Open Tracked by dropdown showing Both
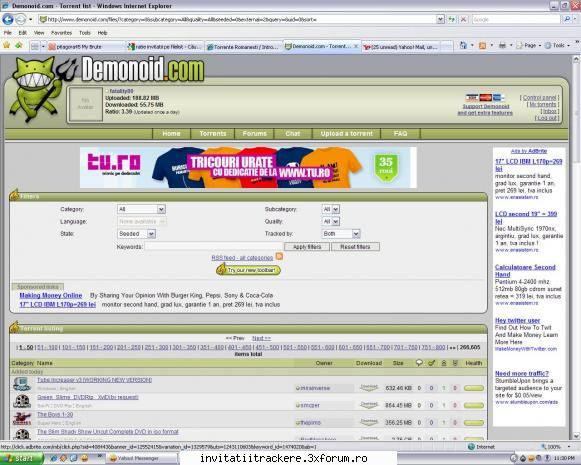 [x=341, y=234]
